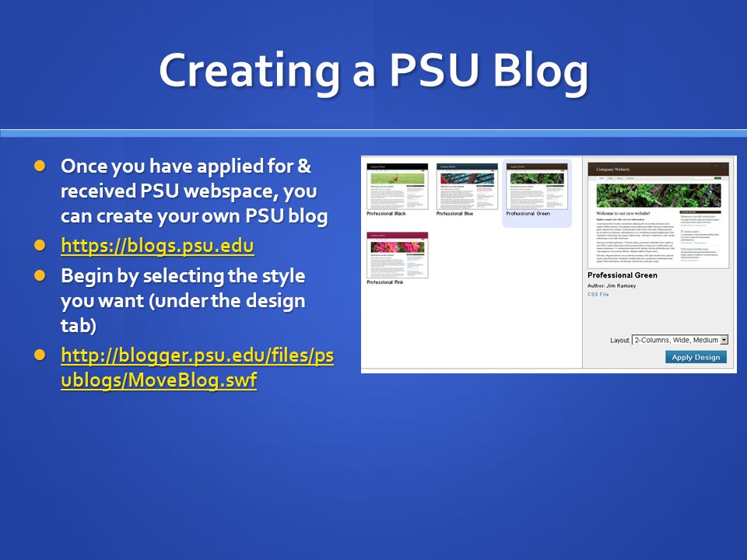Screen dimensions: 747x560
Task: Click the 'Professional Pink' caption
Action: point(385,282)
